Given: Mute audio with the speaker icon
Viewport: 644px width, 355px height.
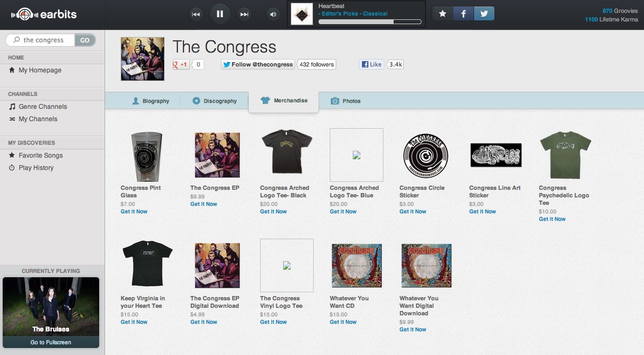Looking at the screenshot, I should tap(273, 14).
